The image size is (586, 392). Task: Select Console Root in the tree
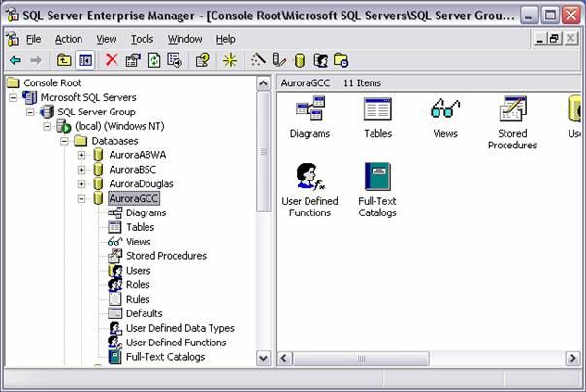52,82
